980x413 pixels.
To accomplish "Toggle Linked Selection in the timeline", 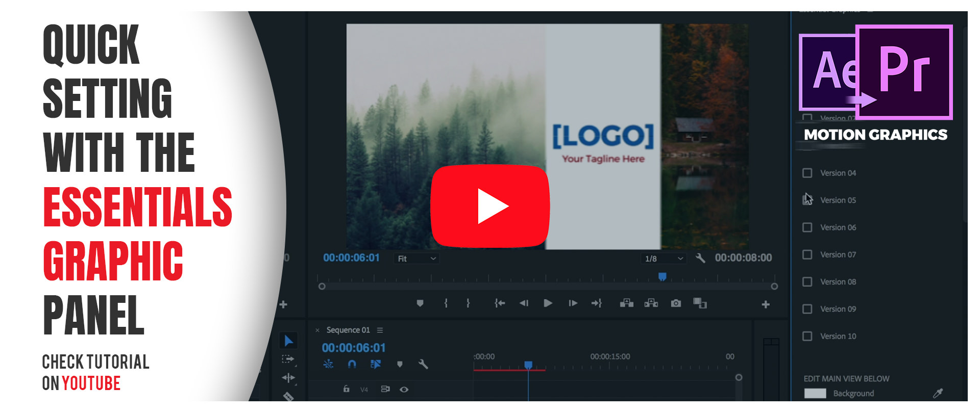I will click(376, 364).
